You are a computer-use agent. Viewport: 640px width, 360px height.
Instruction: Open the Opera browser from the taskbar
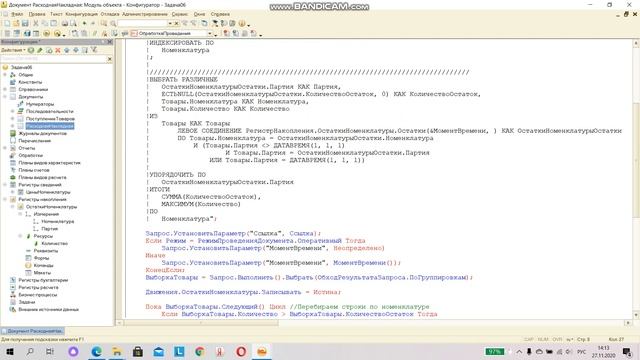(241, 351)
